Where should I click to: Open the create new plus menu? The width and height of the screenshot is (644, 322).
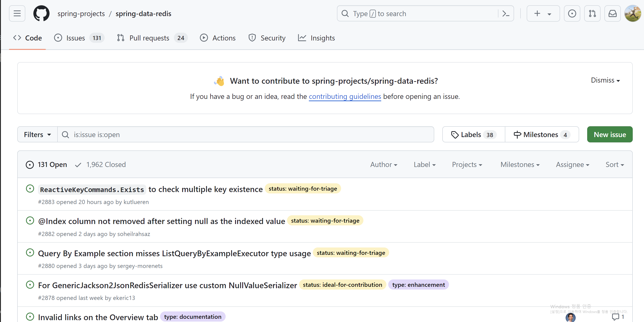543,14
